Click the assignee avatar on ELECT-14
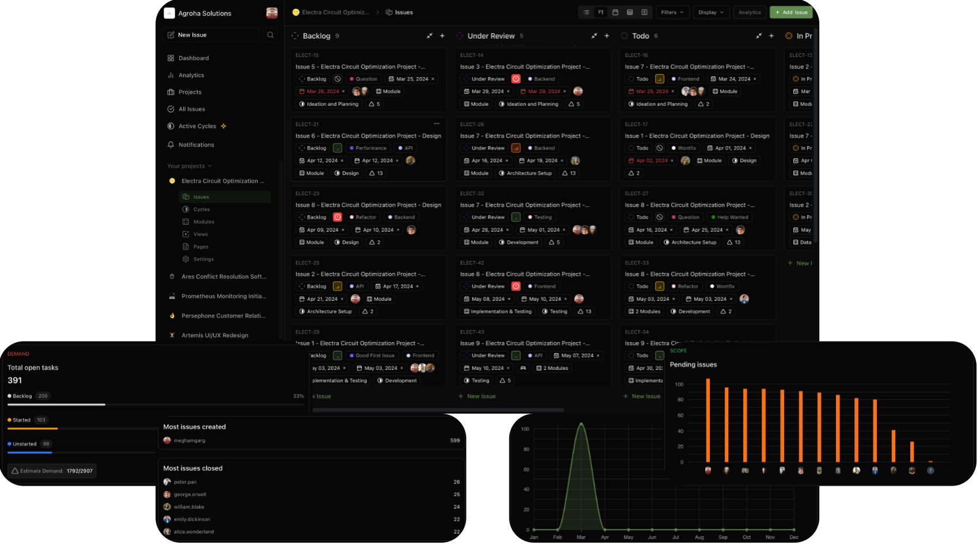Image resolution: width=980 pixels, height=549 pixels. click(578, 91)
